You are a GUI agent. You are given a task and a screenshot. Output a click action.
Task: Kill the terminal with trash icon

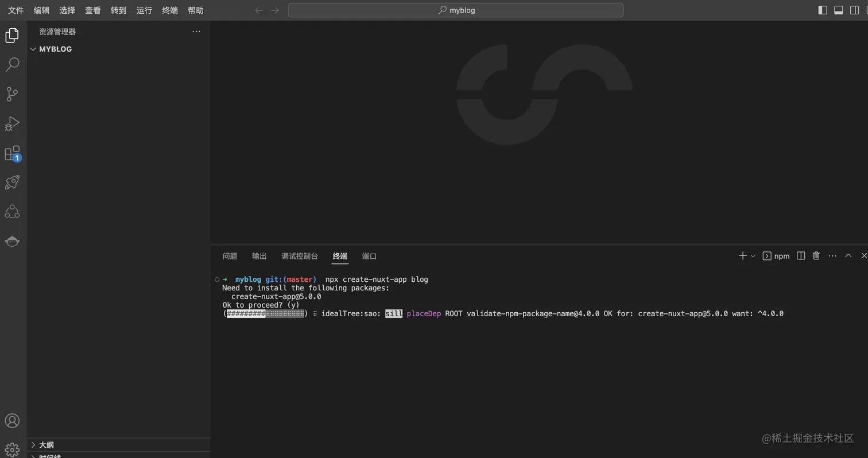[x=816, y=256]
